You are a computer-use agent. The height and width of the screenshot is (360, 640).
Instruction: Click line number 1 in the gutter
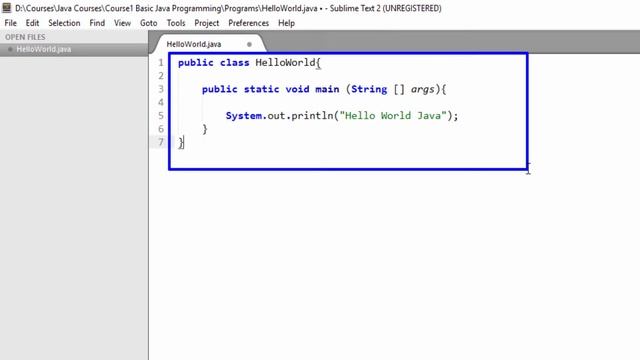pyautogui.click(x=161, y=63)
